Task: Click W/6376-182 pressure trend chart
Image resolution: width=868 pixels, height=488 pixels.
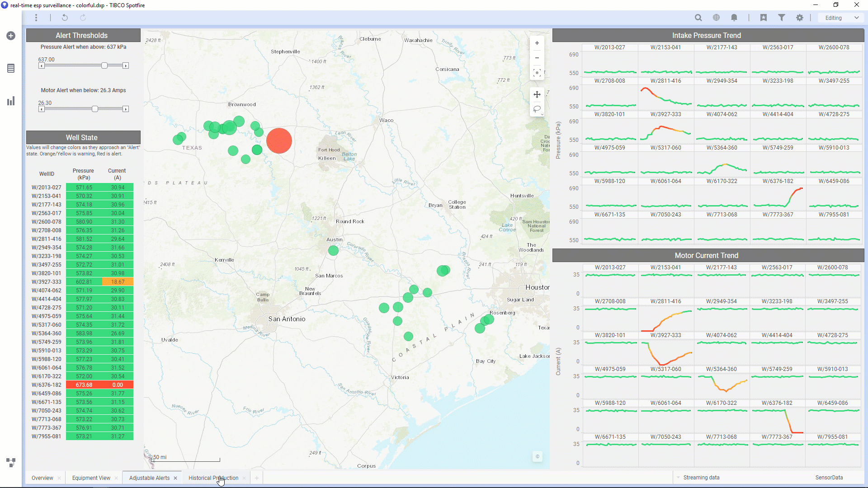Action: 778,197
